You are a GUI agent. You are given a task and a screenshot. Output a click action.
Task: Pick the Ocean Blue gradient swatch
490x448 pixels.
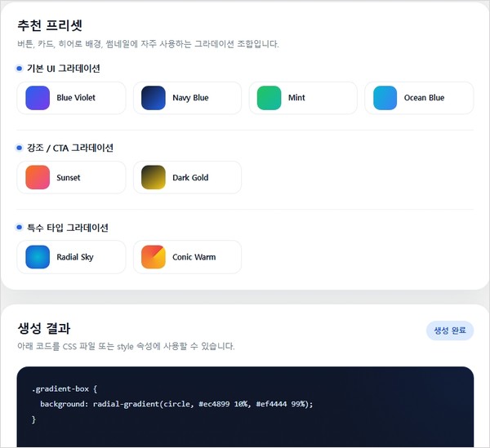(x=385, y=98)
